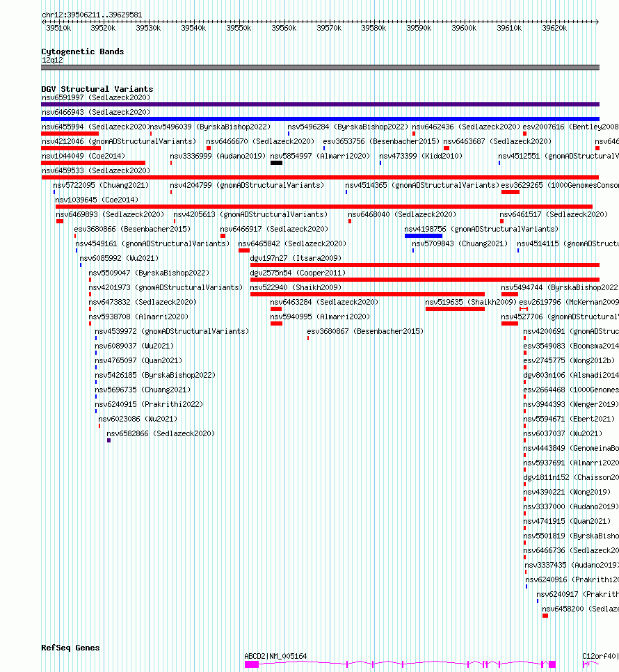The image size is (619, 672).
Task: Click 39560k on the coordinate ruler
Action: [x=284, y=28]
